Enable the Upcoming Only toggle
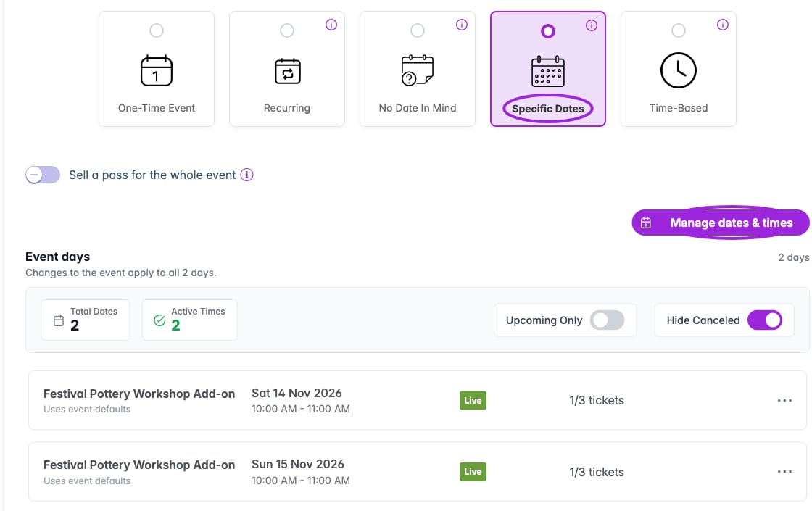812x511 pixels. pos(608,320)
